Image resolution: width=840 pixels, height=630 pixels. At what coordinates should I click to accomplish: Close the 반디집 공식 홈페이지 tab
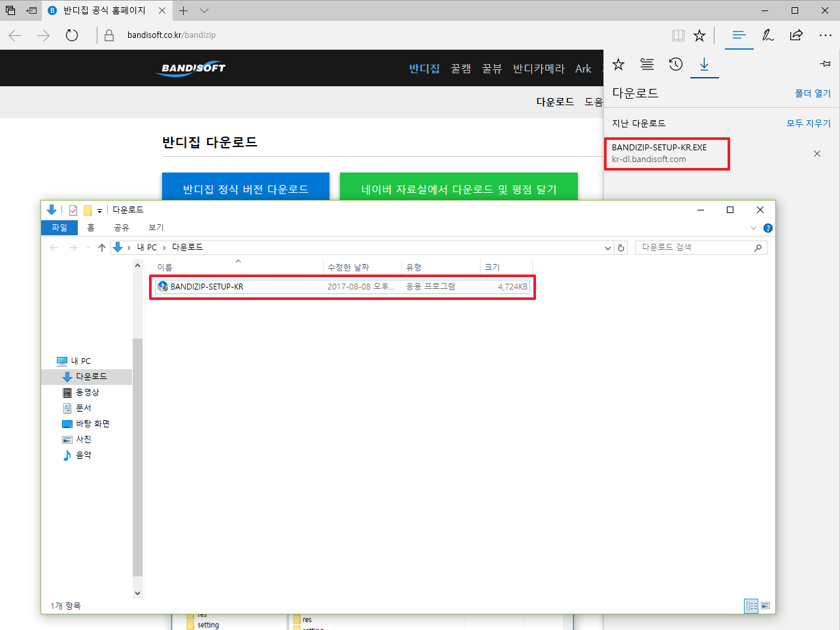pos(162,10)
